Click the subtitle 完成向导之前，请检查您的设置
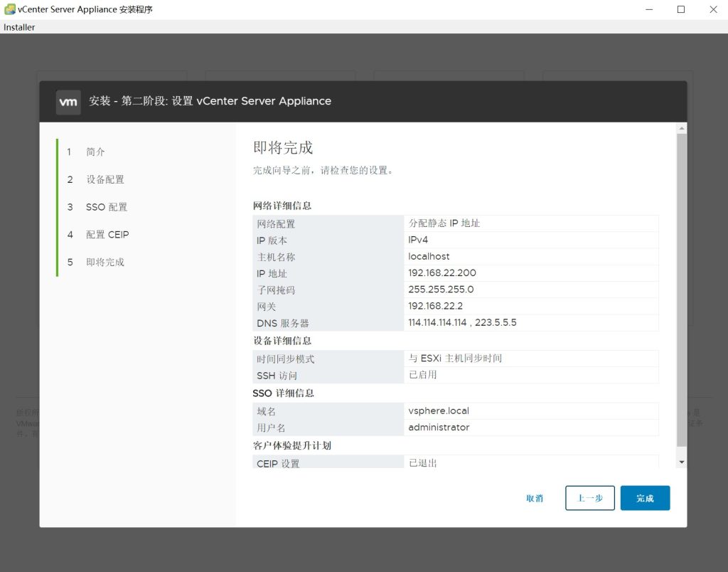 point(323,170)
